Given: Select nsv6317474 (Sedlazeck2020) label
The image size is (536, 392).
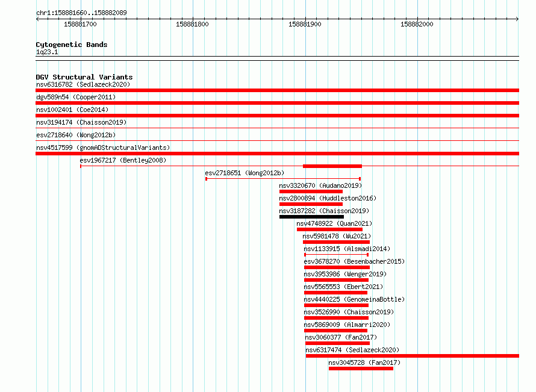Looking at the screenshot, I should pyautogui.click(x=352, y=350).
